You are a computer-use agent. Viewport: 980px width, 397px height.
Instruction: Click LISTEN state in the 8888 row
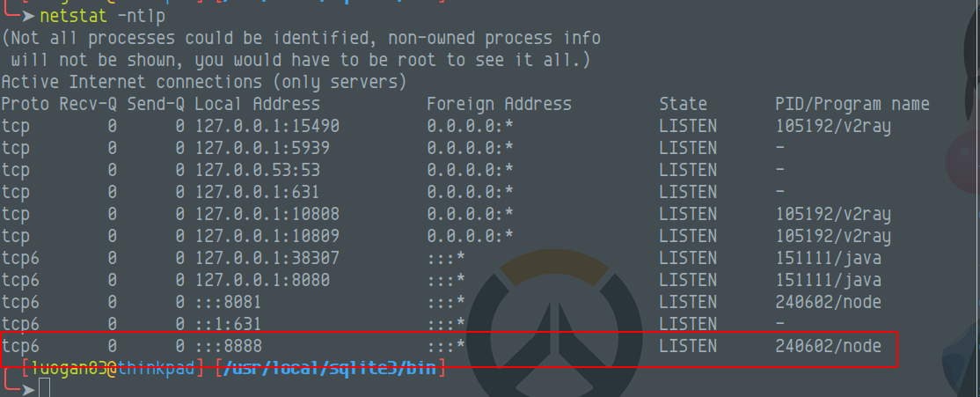688,346
